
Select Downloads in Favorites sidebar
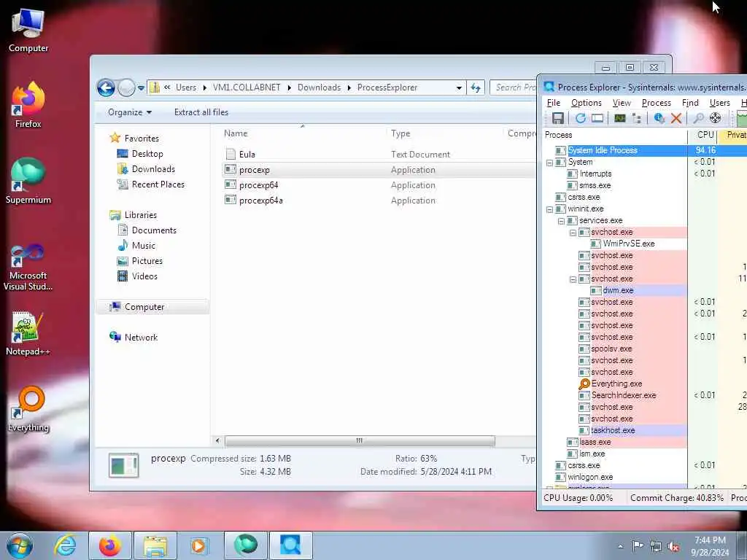[153, 169]
